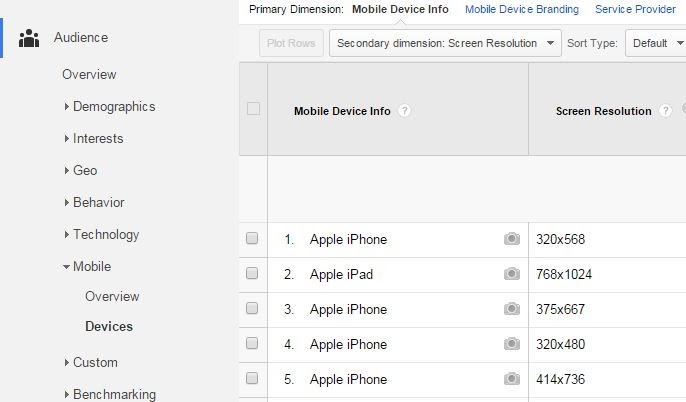
Task: Click resolution value 320x480
Action: (x=560, y=344)
